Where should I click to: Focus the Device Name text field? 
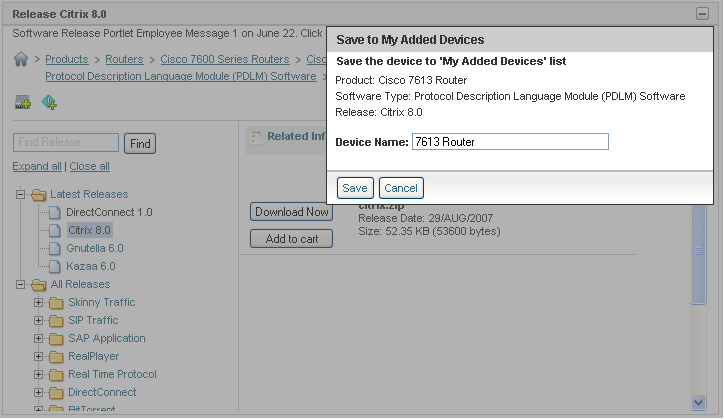(510, 142)
